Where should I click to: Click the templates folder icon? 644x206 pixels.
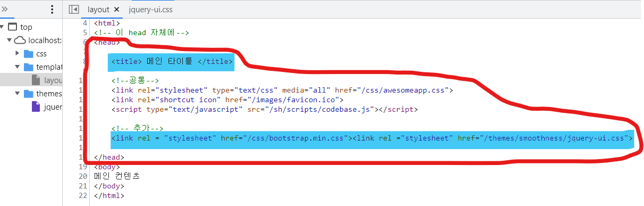point(28,67)
